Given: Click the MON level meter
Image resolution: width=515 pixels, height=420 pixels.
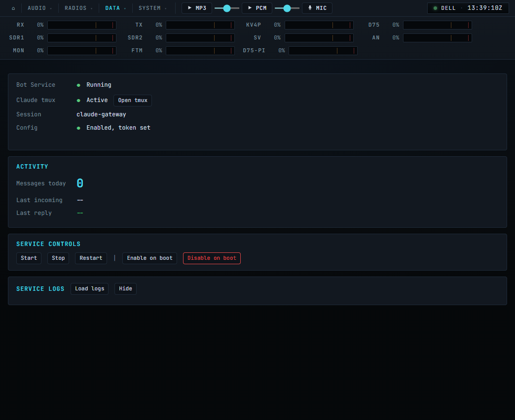Looking at the screenshot, I should (82, 51).
